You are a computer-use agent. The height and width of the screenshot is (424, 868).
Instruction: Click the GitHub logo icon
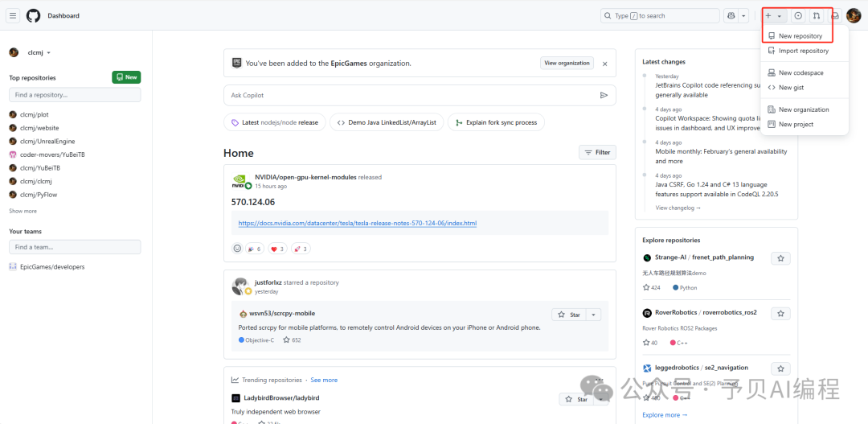pyautogui.click(x=33, y=15)
